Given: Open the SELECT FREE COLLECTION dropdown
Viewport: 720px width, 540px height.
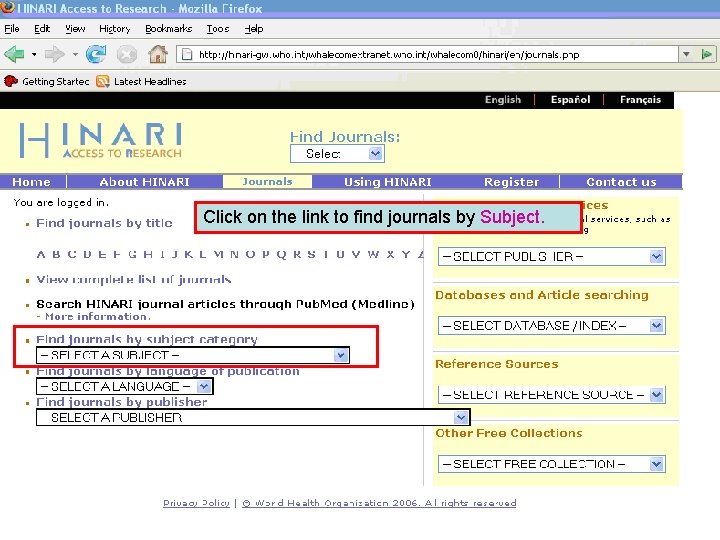Looking at the screenshot, I should pos(551,464).
